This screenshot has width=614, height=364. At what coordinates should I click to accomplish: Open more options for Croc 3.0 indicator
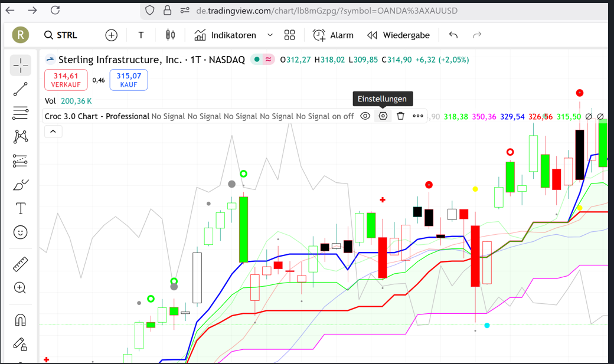point(418,116)
